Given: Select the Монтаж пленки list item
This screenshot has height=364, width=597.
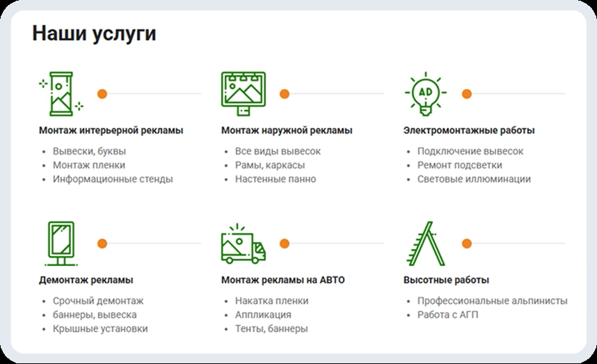Looking at the screenshot, I should 88,165.
